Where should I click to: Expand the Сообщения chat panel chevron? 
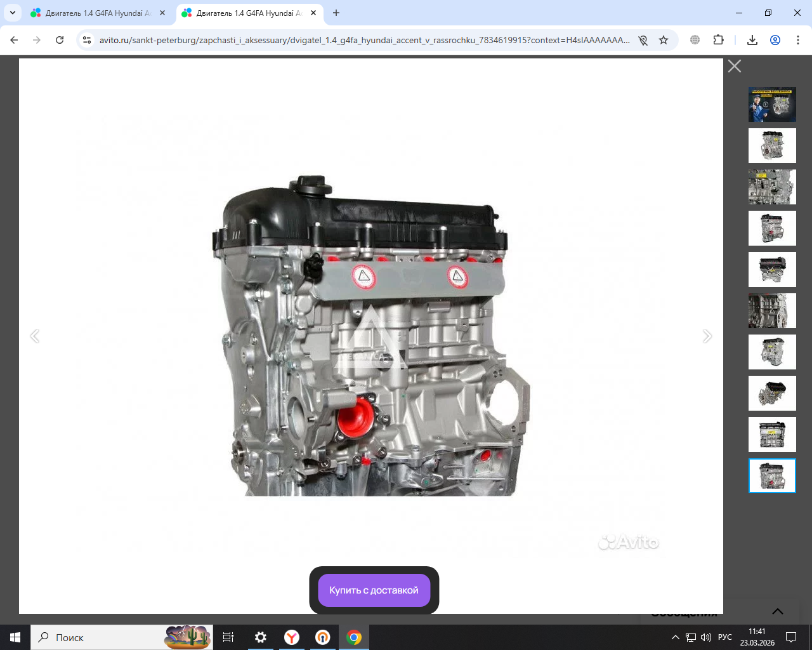777,611
